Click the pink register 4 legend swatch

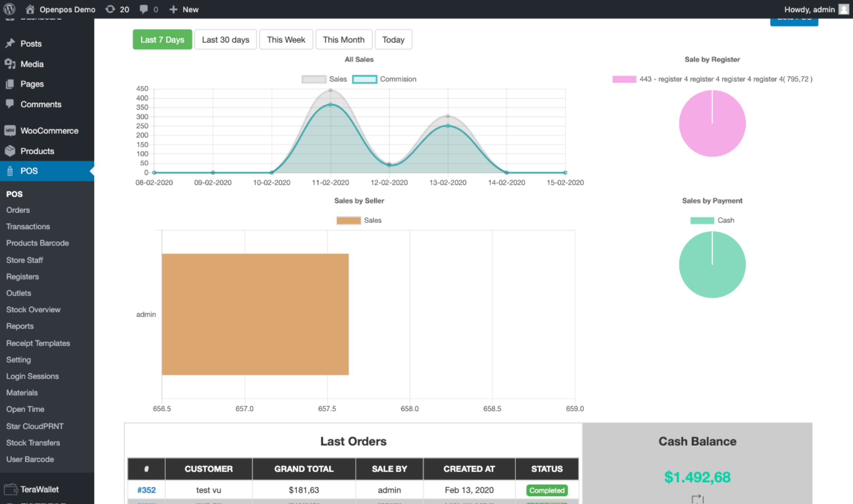pos(624,79)
